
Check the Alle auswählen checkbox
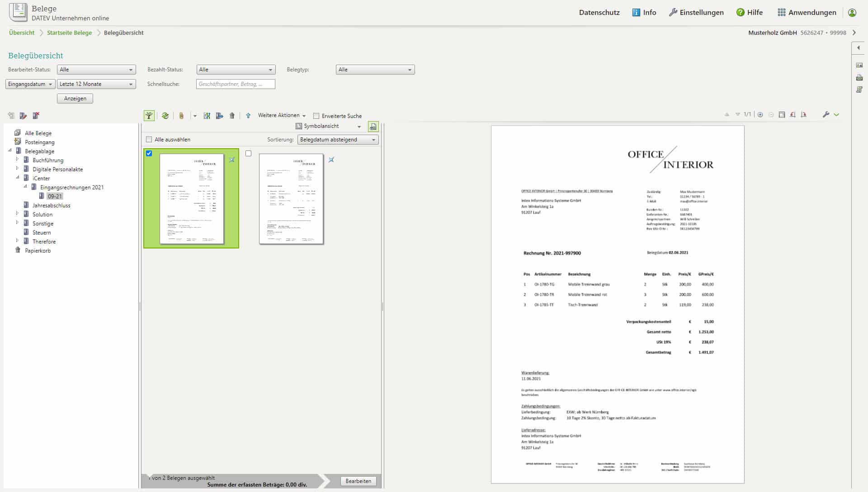point(149,140)
